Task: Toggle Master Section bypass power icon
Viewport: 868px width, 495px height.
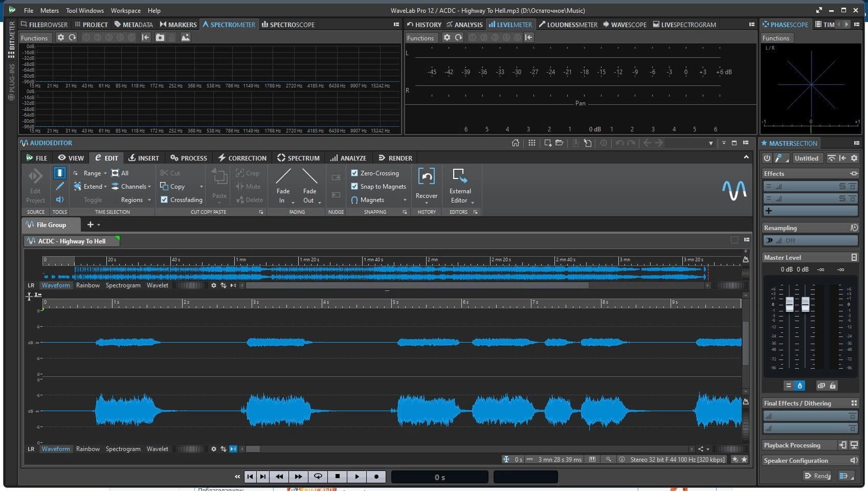Action: [x=767, y=159]
